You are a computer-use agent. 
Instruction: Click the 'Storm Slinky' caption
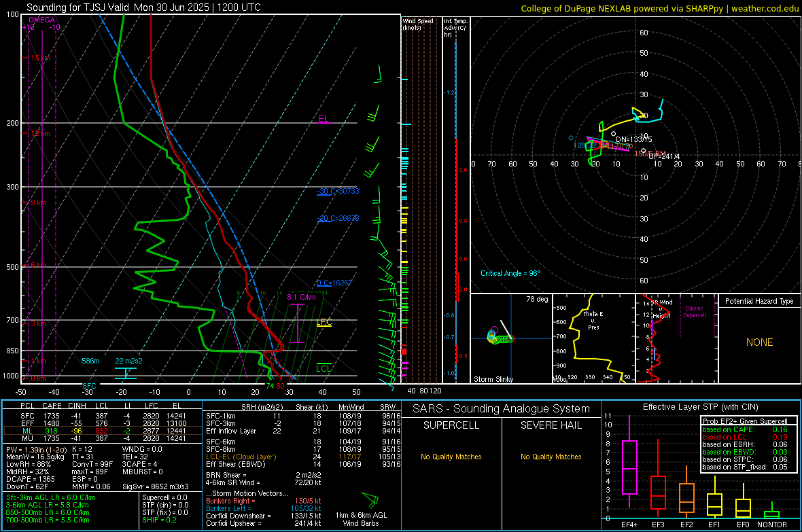coord(493,379)
